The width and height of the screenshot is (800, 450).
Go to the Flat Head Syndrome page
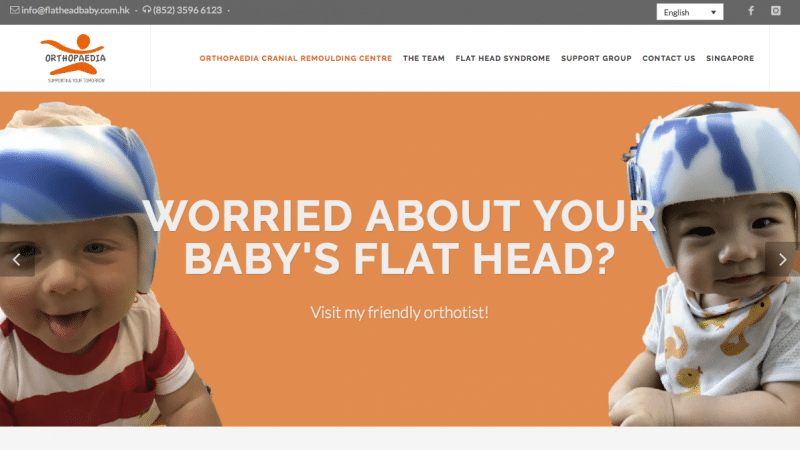[503, 58]
